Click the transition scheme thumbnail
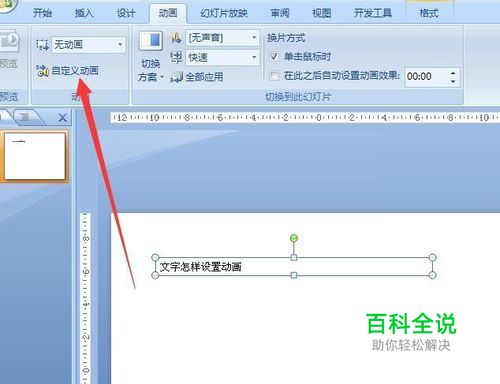This screenshot has height=384, width=500. point(151,41)
